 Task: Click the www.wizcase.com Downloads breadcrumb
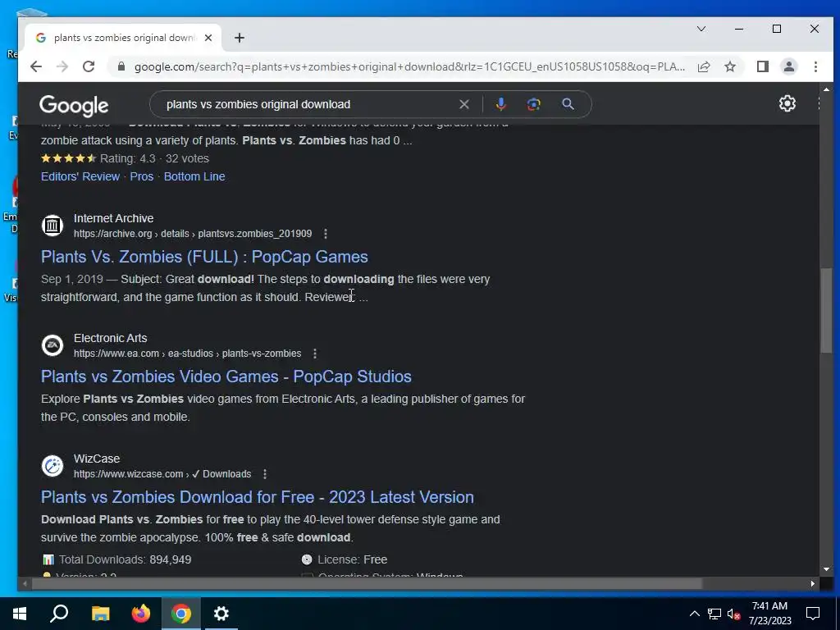coord(162,474)
